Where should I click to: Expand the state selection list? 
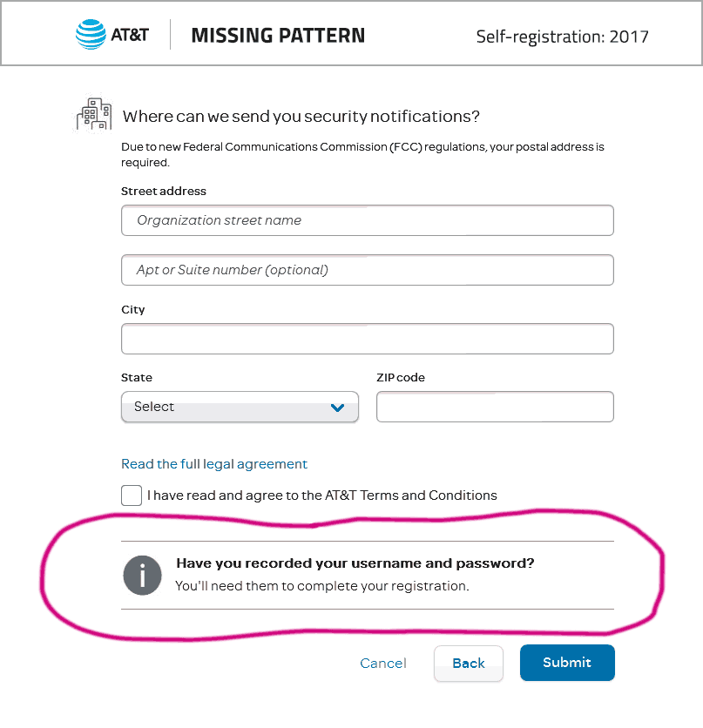(x=240, y=407)
